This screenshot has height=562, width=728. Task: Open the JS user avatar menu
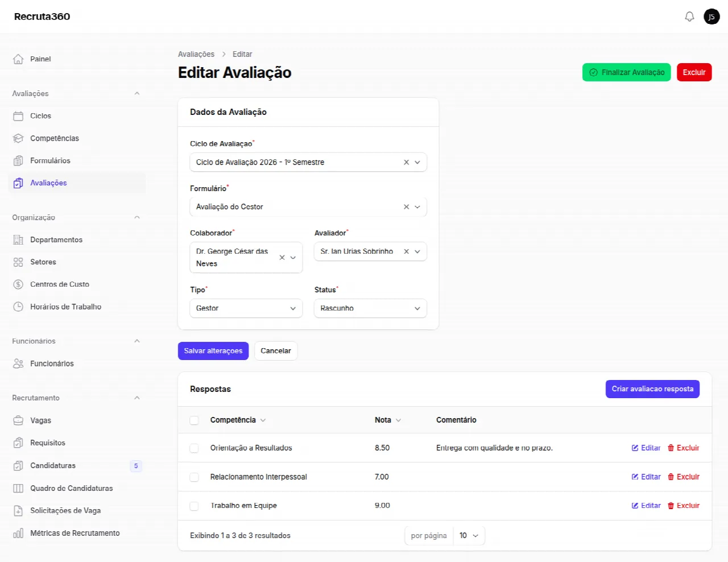point(712,16)
